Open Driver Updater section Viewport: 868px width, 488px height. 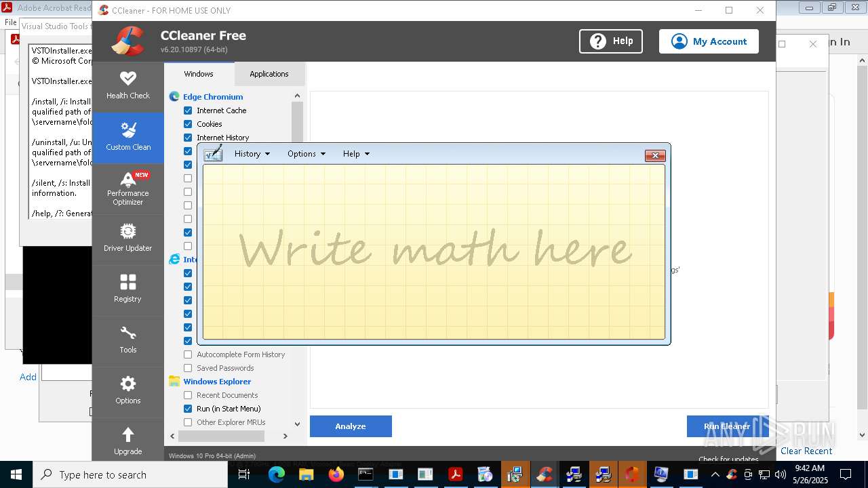tap(127, 239)
